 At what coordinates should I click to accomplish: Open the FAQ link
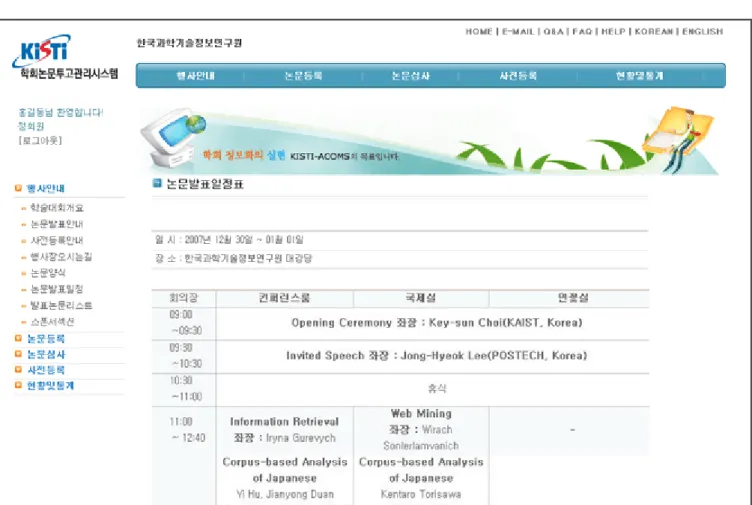click(582, 32)
